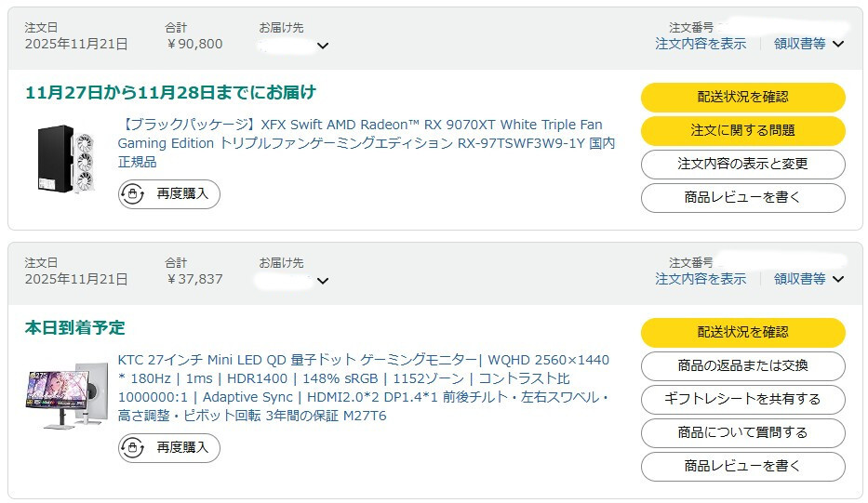The height and width of the screenshot is (503, 868).
Task: Click reorder icon for XFX Radeon card
Action: [133, 194]
